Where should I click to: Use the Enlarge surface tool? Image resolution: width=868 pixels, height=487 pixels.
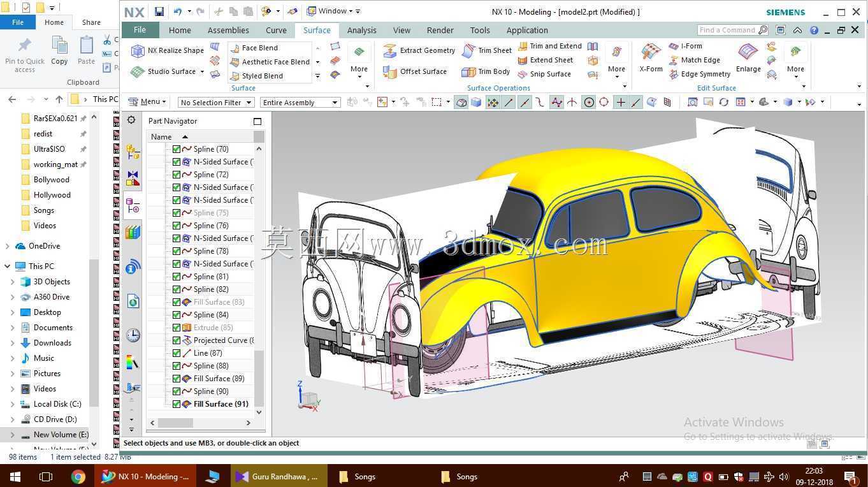point(748,57)
